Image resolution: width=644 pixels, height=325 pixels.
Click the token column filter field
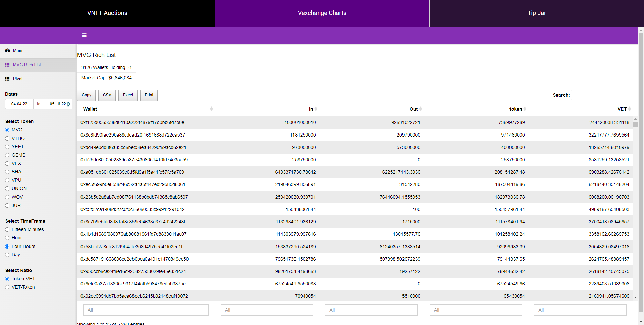476,310
